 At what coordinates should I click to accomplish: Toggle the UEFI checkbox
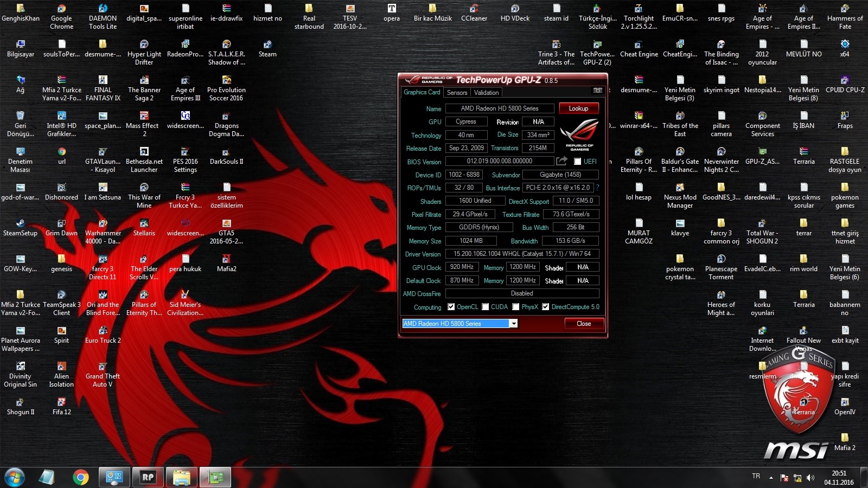577,162
